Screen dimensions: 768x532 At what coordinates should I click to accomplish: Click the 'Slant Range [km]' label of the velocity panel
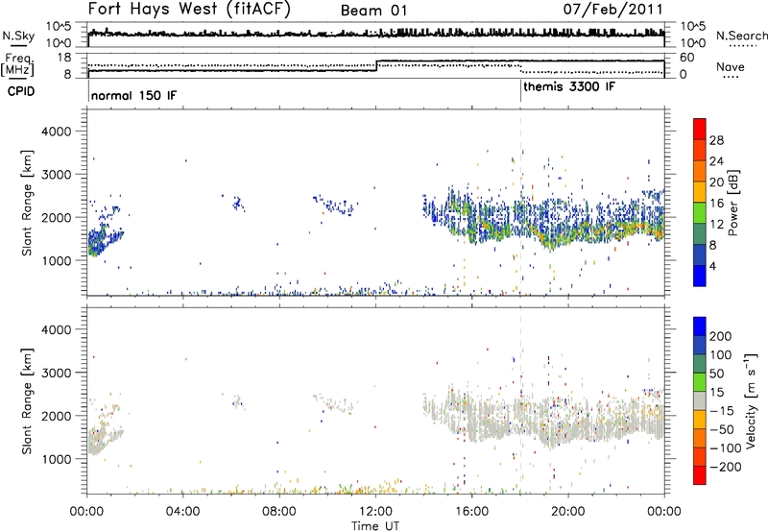[x=27, y=401]
